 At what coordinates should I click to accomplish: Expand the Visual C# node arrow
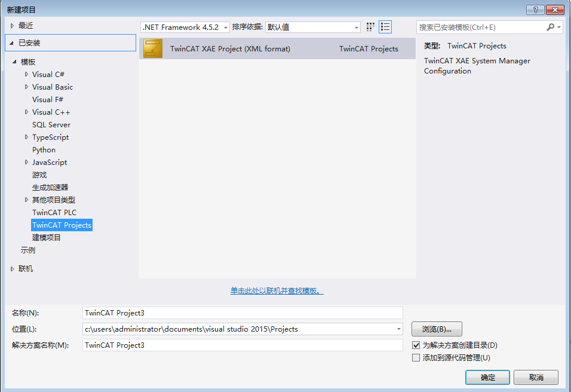[x=26, y=74]
